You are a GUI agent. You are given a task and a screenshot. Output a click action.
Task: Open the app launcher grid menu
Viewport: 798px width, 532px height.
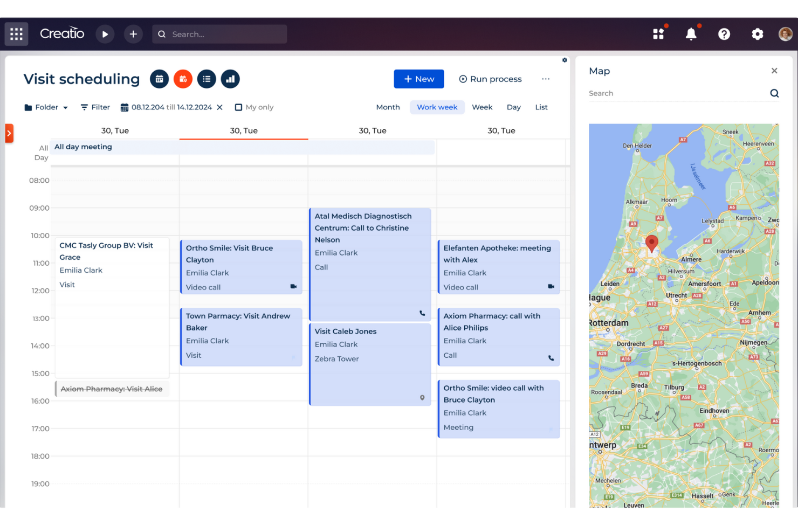tap(16, 34)
